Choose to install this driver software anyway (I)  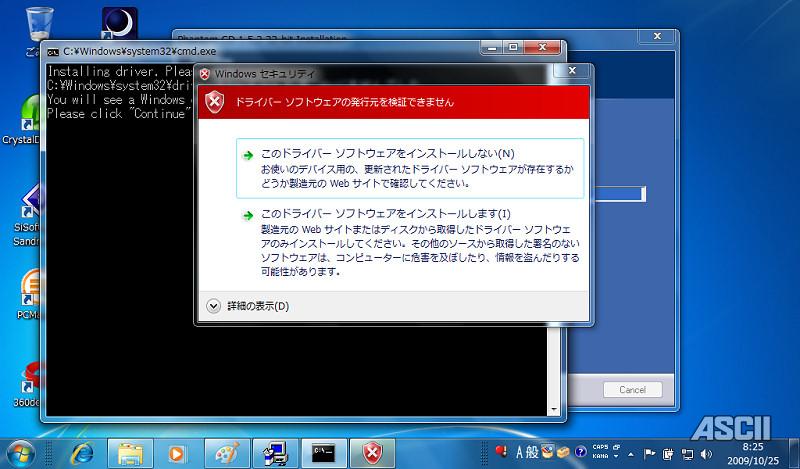[410, 243]
